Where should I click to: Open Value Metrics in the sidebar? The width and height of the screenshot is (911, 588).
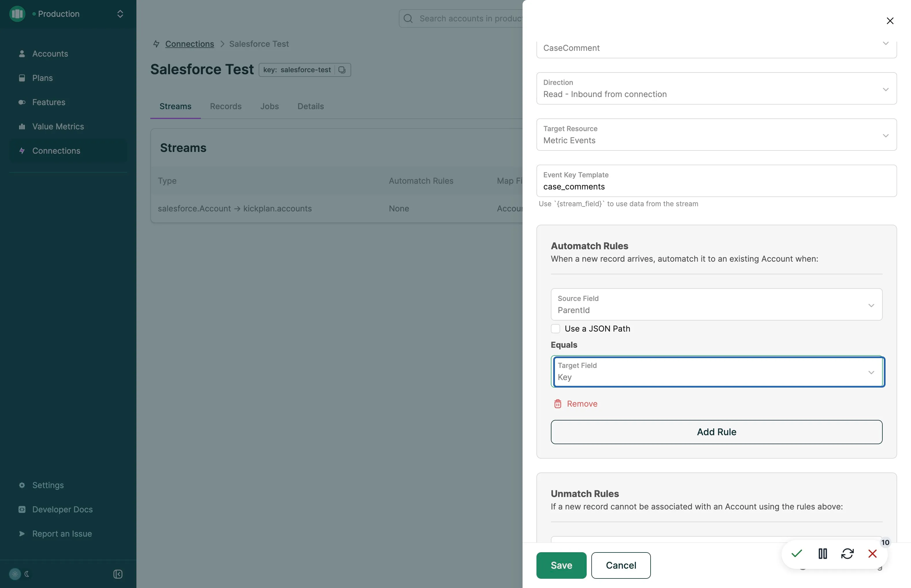(58, 126)
